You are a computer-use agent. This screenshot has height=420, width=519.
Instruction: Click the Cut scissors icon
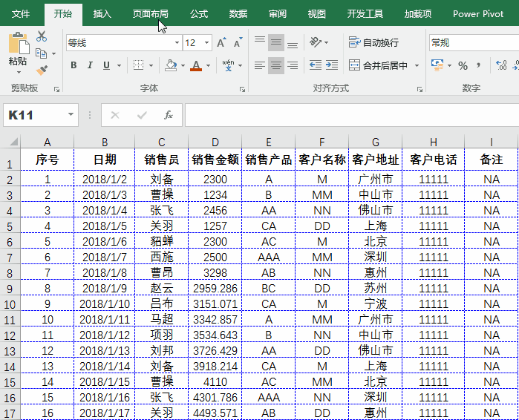point(42,36)
